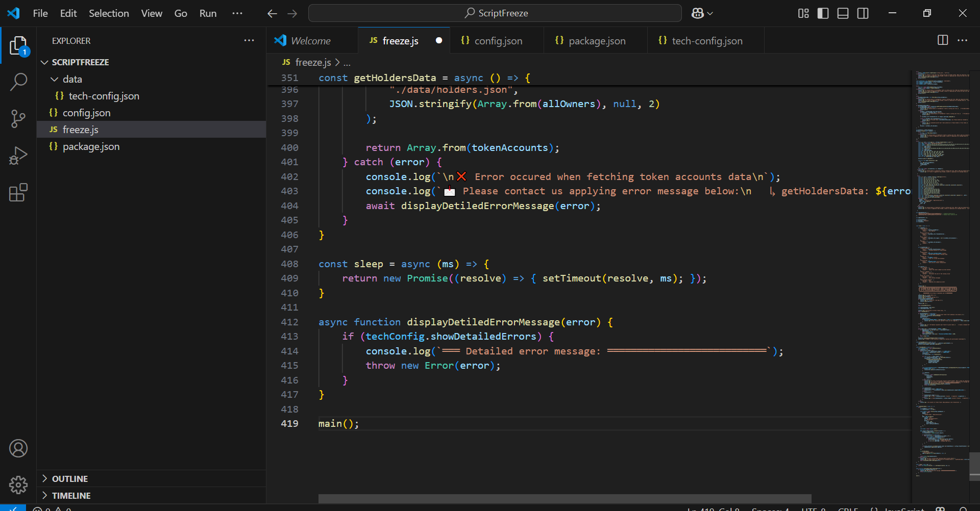Open the Run menu
The height and width of the screenshot is (511, 980).
tap(208, 13)
